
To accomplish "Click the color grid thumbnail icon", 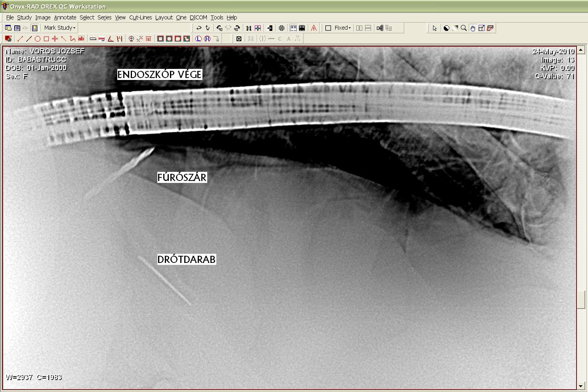I will [34, 28].
